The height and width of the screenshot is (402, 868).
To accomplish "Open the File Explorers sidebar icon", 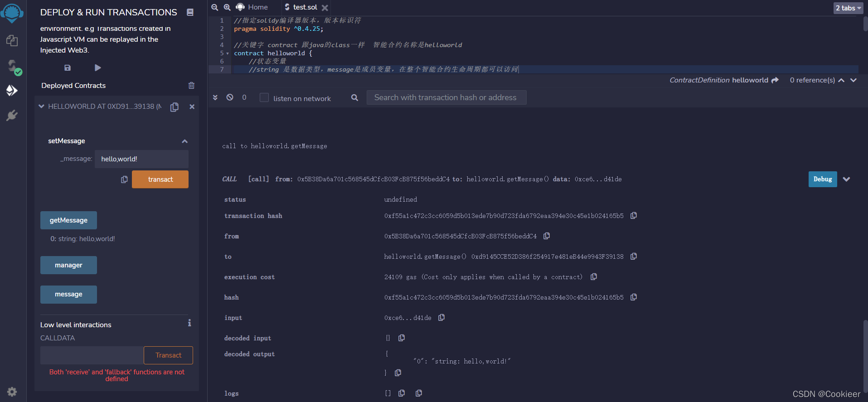I will pyautogui.click(x=12, y=41).
